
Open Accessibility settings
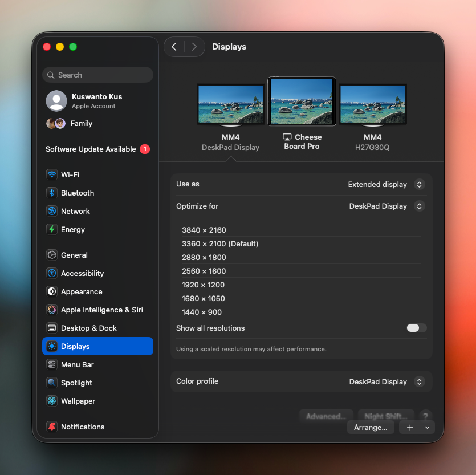click(x=97, y=273)
